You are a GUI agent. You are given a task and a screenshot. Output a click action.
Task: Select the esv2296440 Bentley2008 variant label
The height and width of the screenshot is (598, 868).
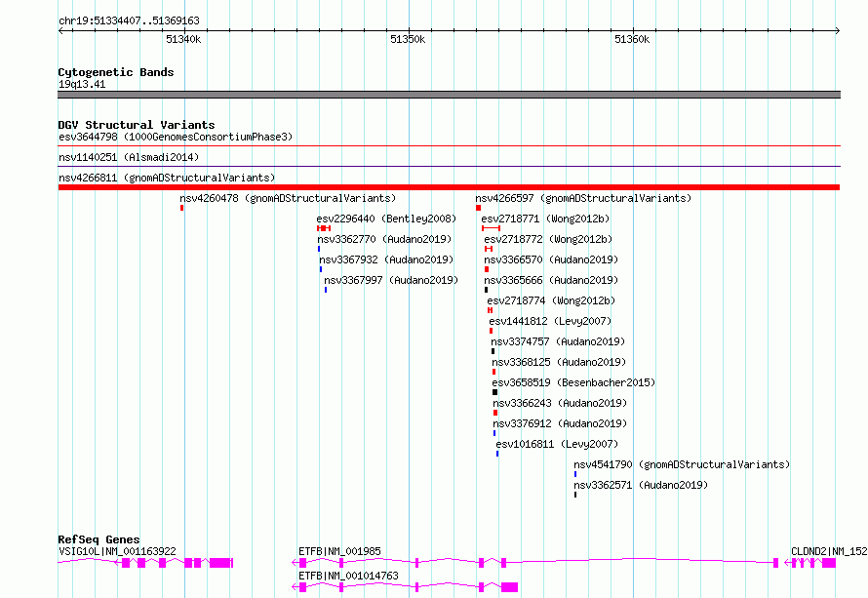[386, 219]
